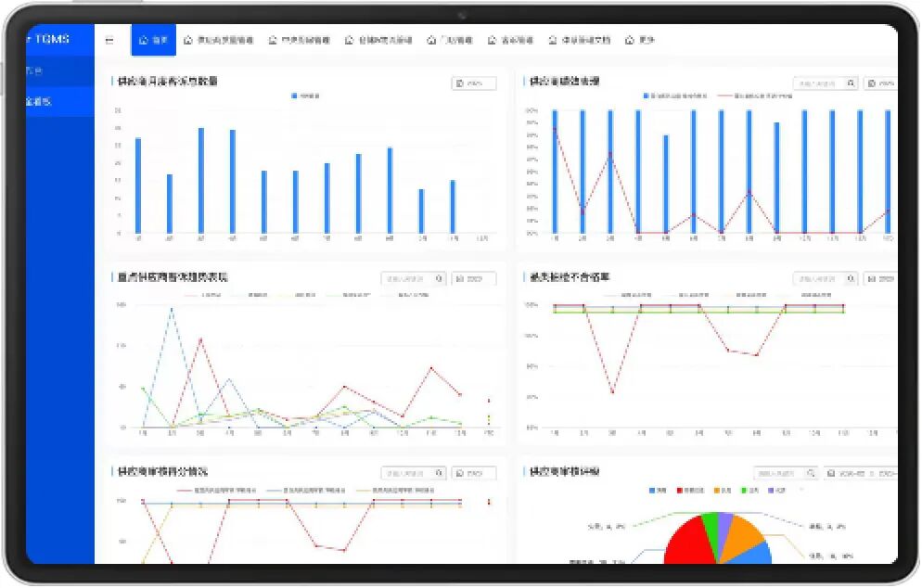The image size is (922, 588).
Task: Open the second top navigation tab
Action: coord(218,40)
